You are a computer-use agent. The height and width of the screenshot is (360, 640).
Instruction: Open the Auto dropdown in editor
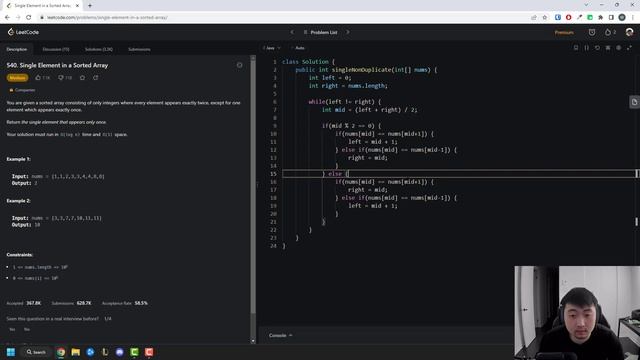coord(299,48)
